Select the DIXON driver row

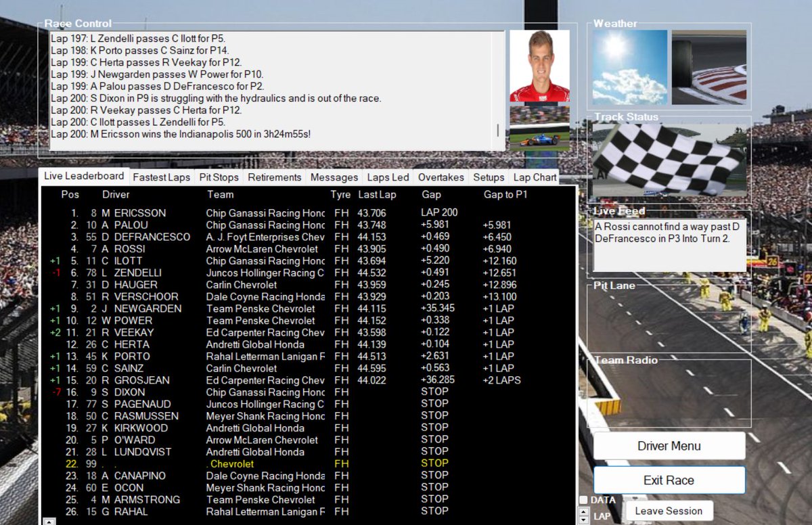click(x=308, y=392)
